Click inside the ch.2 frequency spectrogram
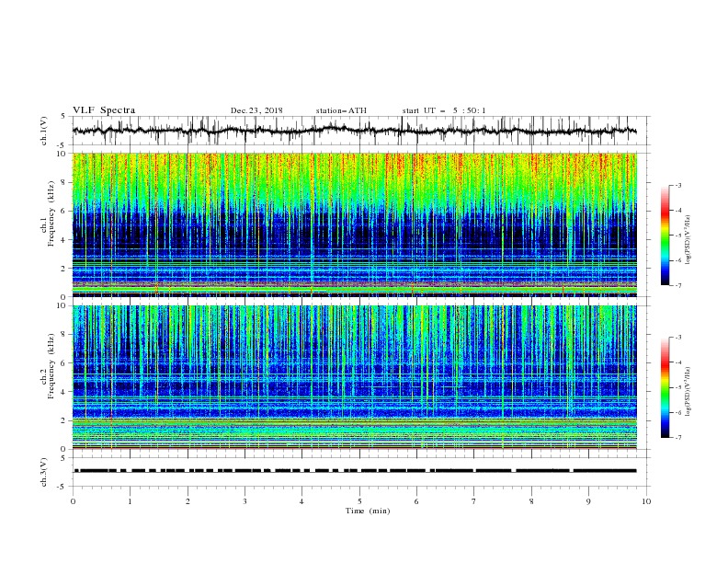 [x=355, y=377]
